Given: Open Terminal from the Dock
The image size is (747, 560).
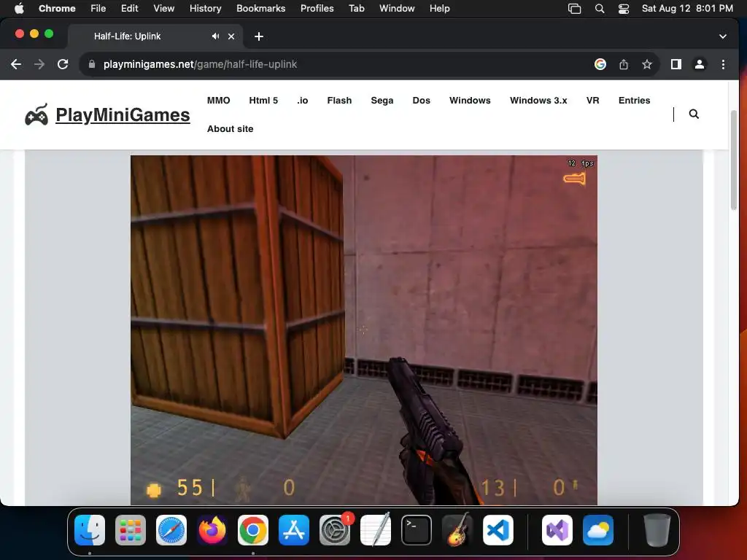Looking at the screenshot, I should pyautogui.click(x=417, y=530).
